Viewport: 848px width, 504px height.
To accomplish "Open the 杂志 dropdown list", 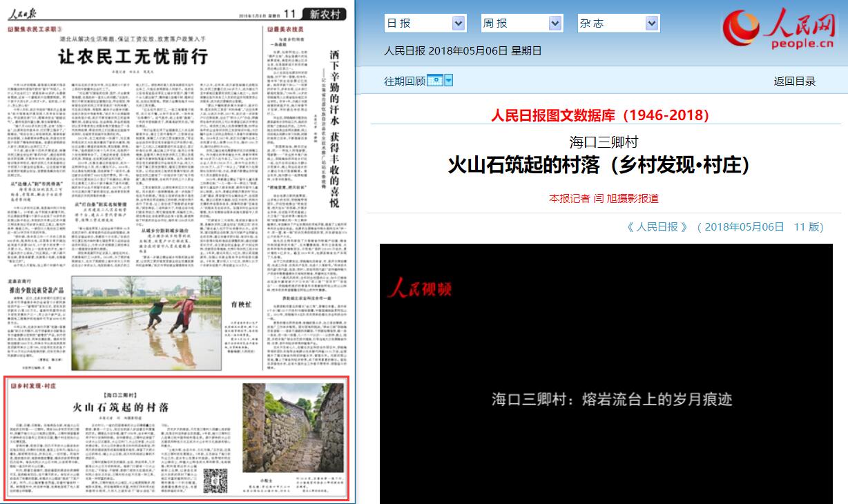I will click(619, 23).
